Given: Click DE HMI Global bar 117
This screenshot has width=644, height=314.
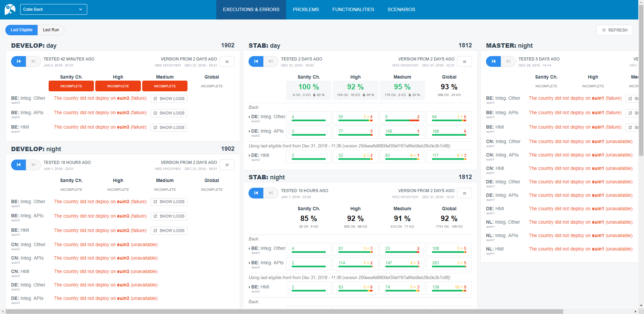Looking at the screenshot, I should pos(449,156).
